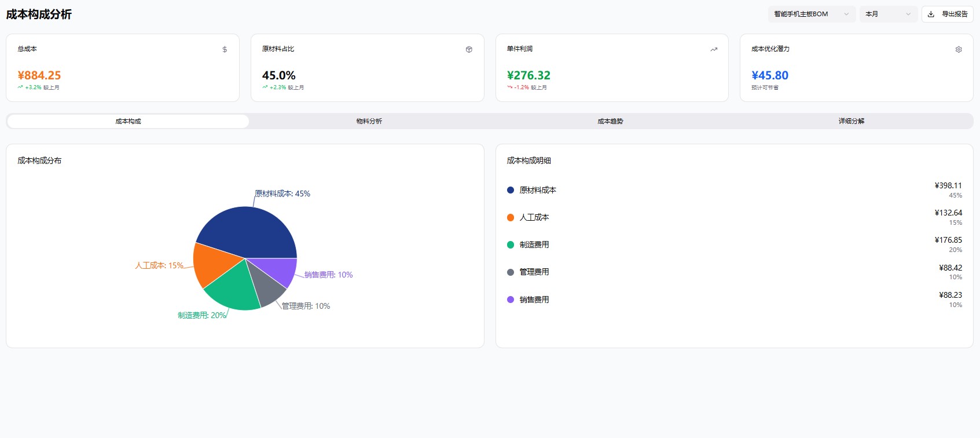Click the gear icon on 成本优化潜力 card
The height and width of the screenshot is (438, 980).
[959, 50]
